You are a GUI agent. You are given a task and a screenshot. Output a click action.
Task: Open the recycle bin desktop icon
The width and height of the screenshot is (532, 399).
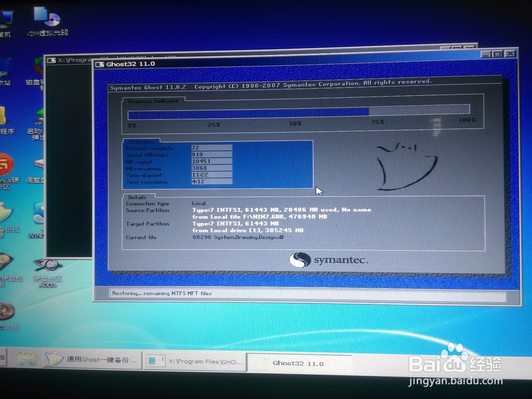[5, 71]
